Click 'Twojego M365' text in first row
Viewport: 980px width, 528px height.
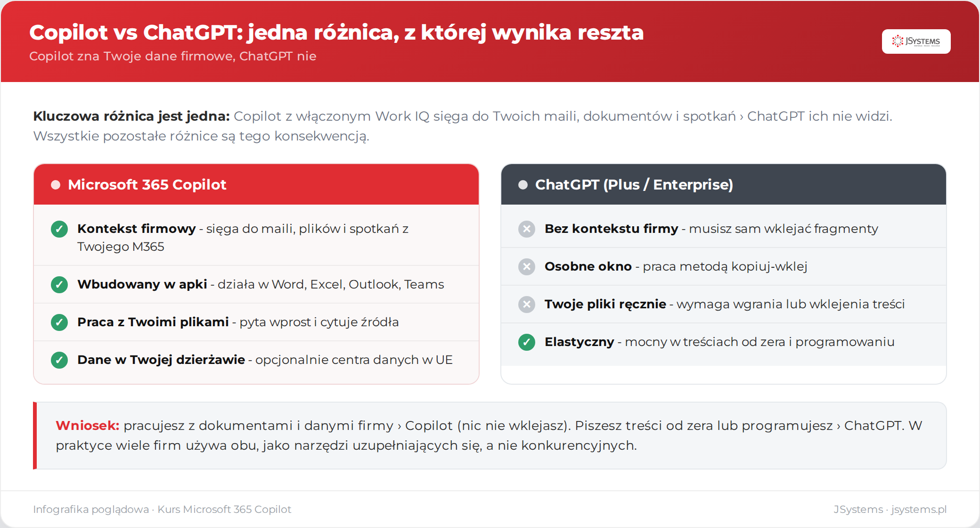[121, 247]
